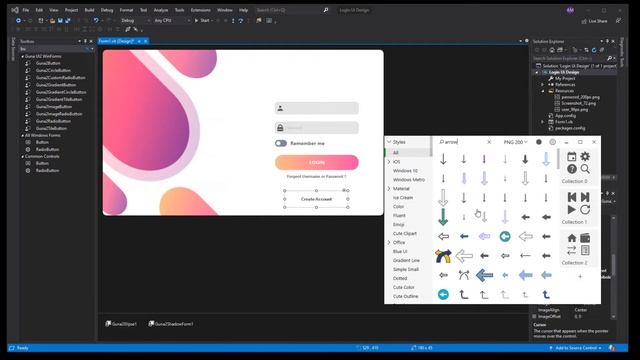Click the wallet icon in Collection 2

585,238
